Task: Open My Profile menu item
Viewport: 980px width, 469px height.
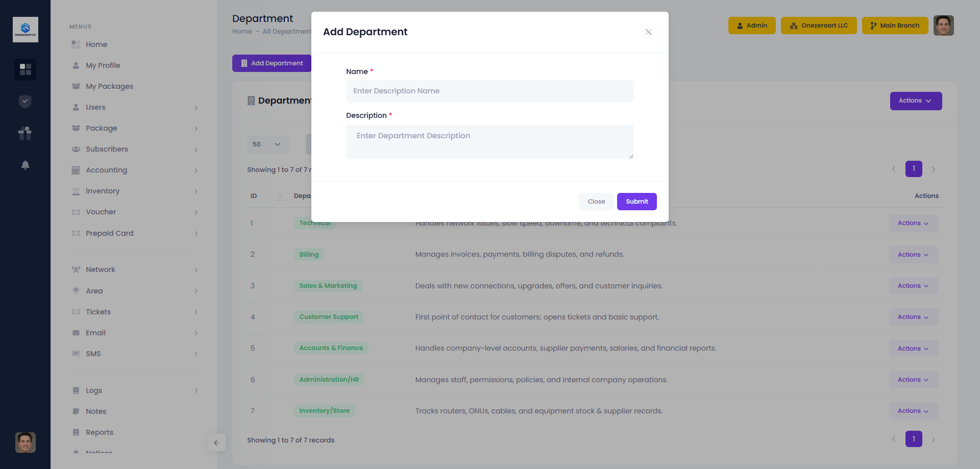Action: (x=103, y=65)
